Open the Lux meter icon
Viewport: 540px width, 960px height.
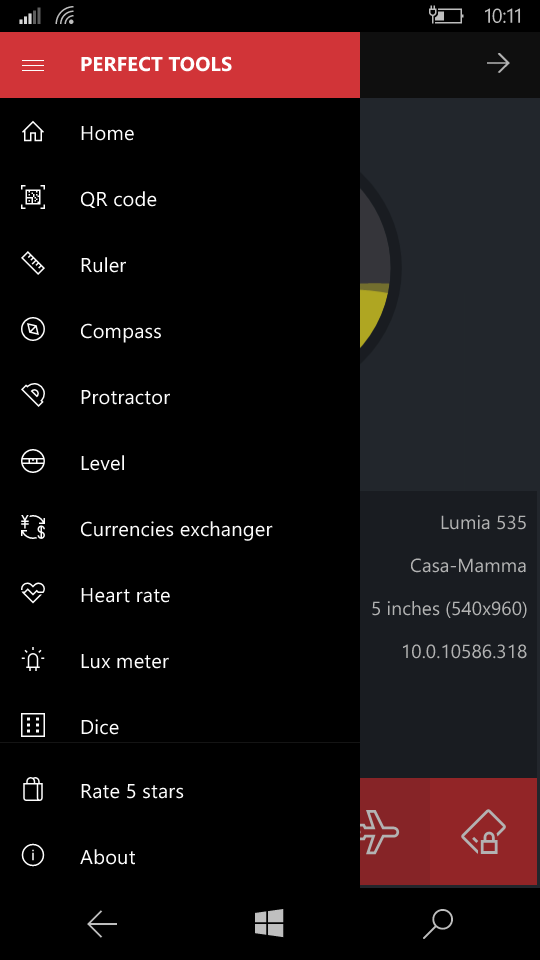coord(32,661)
